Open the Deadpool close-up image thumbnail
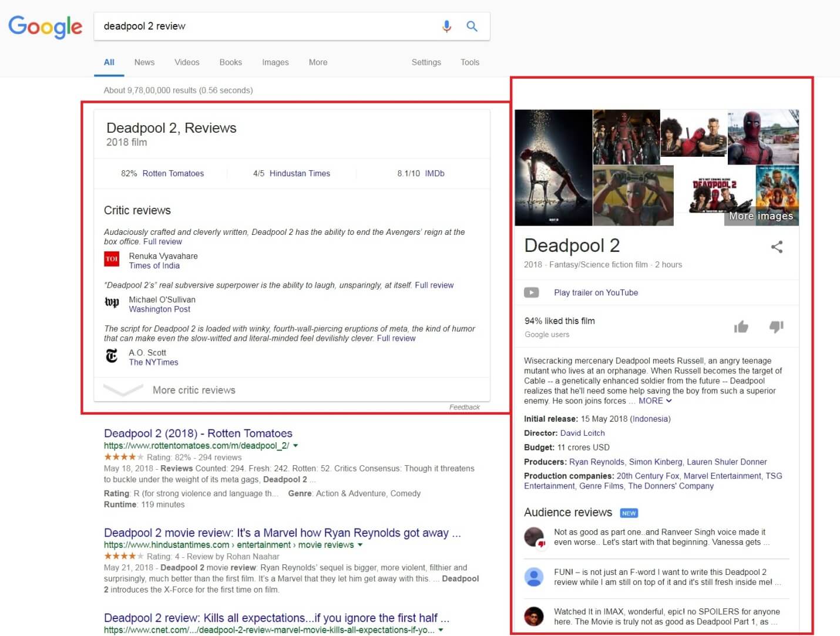The height and width of the screenshot is (636, 840). [763, 137]
